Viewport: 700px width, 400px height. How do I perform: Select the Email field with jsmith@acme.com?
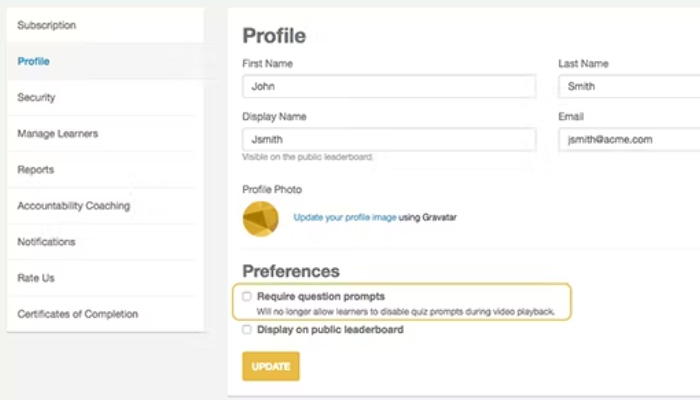coord(628,140)
